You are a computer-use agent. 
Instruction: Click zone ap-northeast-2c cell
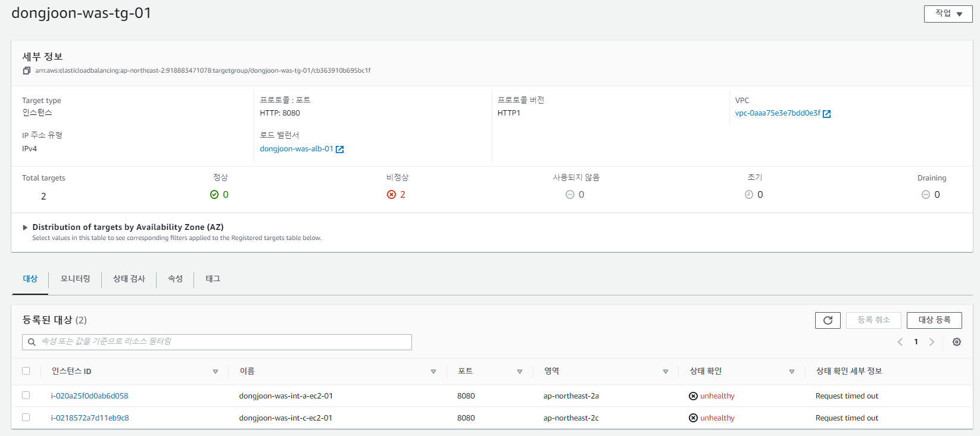click(x=571, y=418)
